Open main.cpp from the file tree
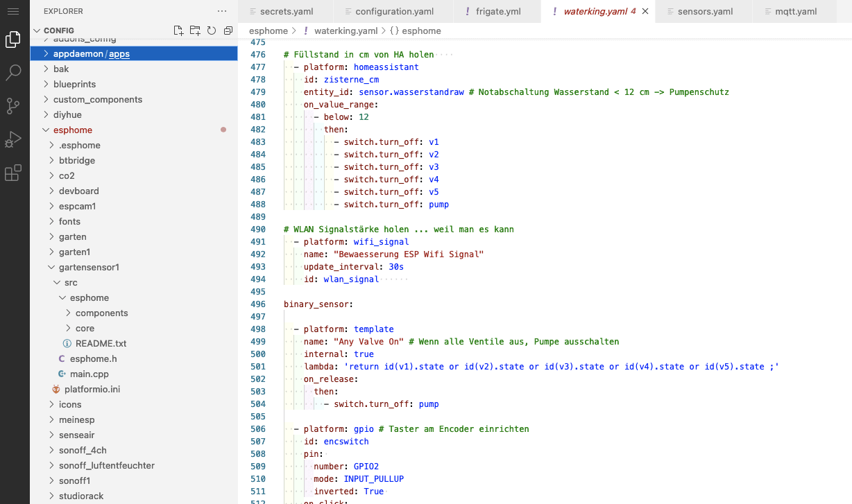Viewport: 852px width, 504px height. [89, 374]
